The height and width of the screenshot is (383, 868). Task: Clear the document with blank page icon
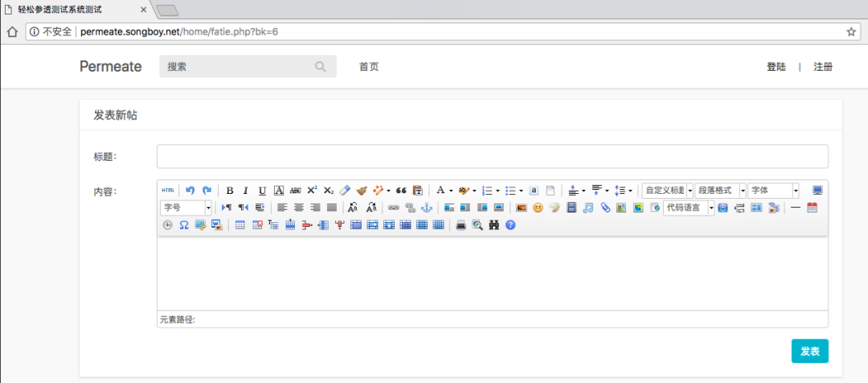tap(551, 191)
